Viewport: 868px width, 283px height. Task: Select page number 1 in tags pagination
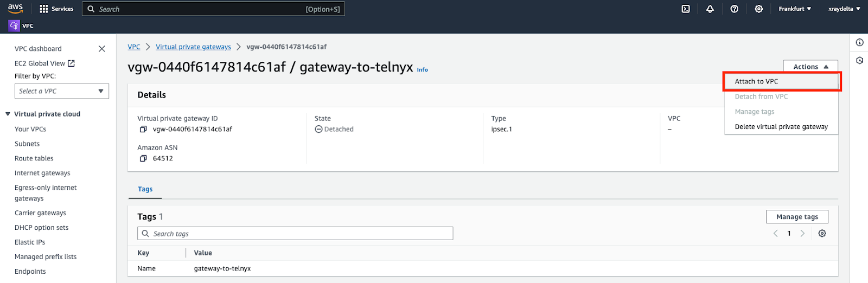pos(789,233)
